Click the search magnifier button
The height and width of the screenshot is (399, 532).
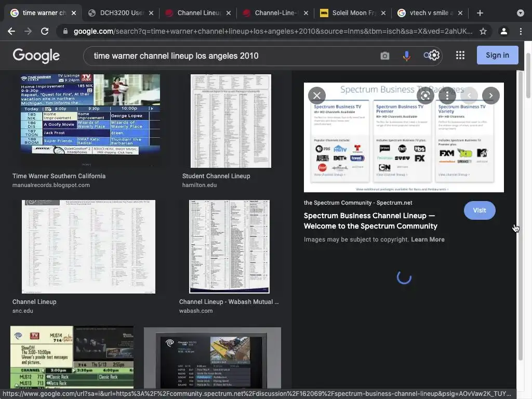[x=427, y=55]
